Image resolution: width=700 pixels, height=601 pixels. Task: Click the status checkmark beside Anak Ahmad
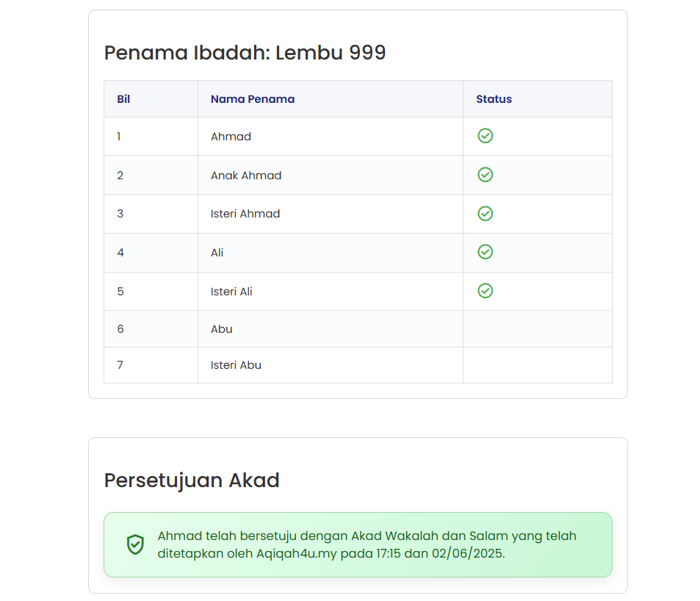point(485,175)
